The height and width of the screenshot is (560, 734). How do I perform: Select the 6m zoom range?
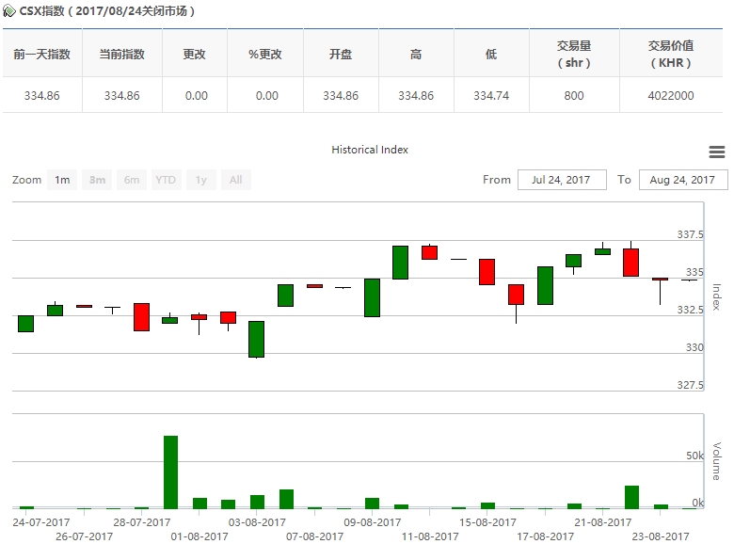click(132, 180)
